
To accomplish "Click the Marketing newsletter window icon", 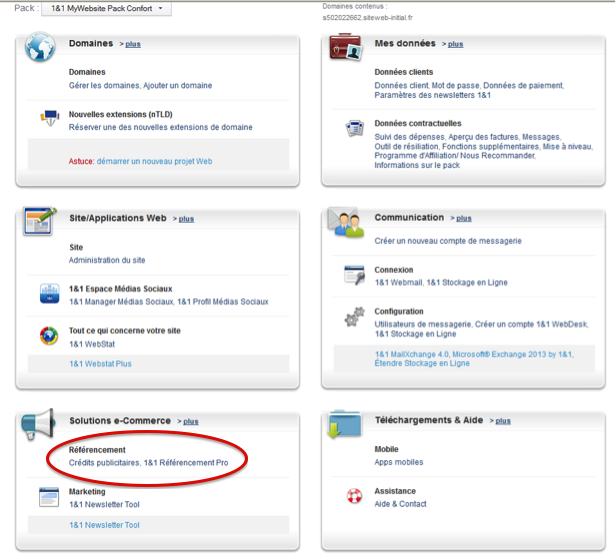I will point(49,497).
